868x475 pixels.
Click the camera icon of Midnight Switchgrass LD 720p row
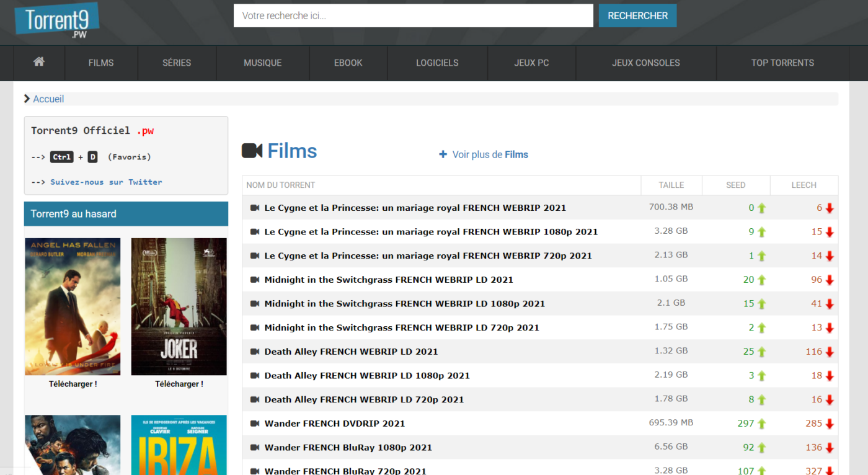tap(254, 327)
